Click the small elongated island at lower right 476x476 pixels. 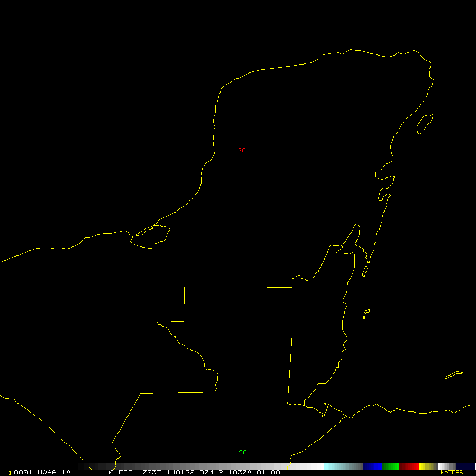[454, 375]
